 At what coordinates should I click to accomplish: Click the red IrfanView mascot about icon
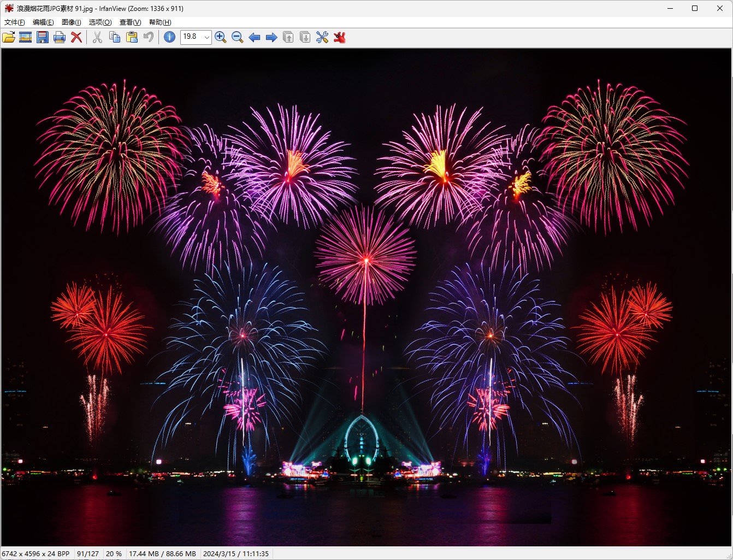tap(340, 37)
